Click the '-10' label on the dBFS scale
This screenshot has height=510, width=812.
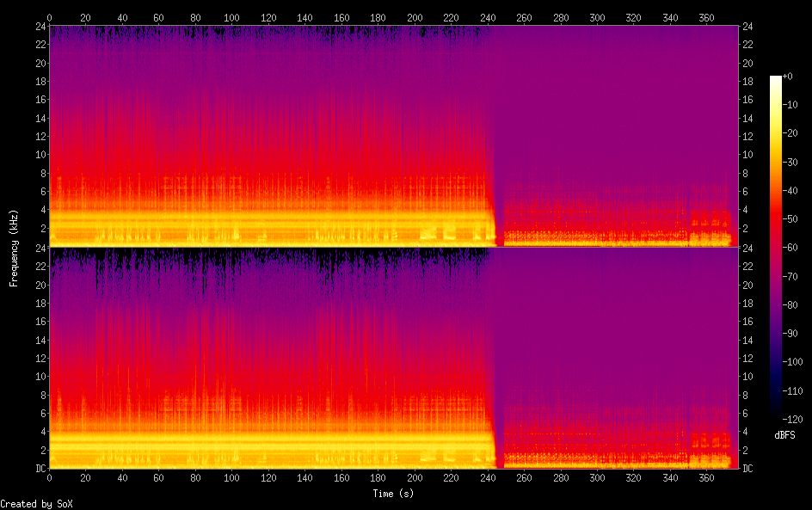(x=790, y=105)
